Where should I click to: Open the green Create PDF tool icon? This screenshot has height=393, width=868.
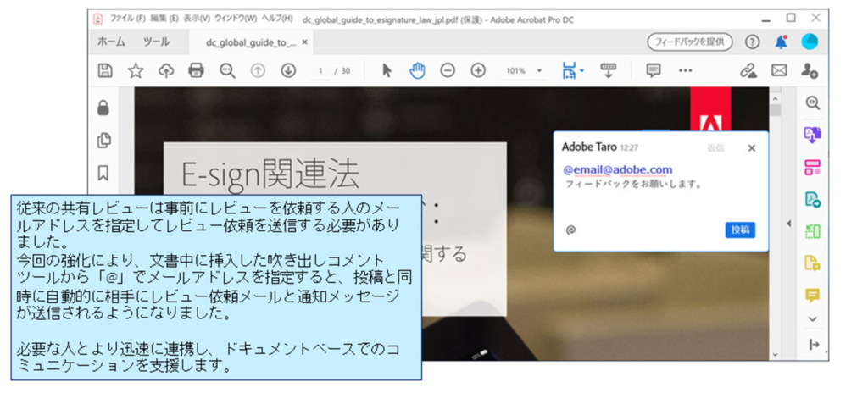[x=813, y=199]
